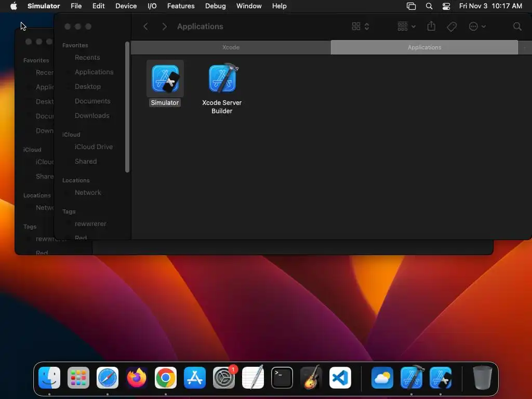532x399 pixels.
Task: Add a new Finder tab with plus button
Action: click(525, 47)
